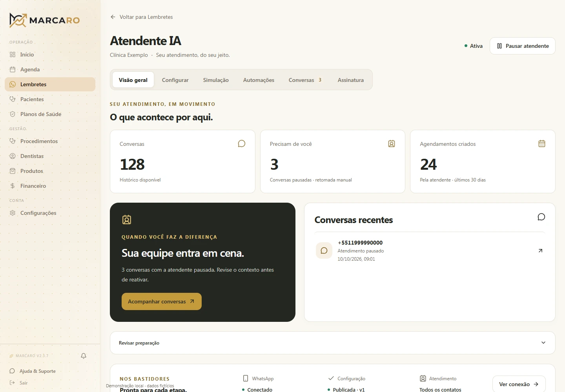The height and width of the screenshot is (392, 565).
Task: Open Ajuda & Suporte
Action: (x=33, y=371)
